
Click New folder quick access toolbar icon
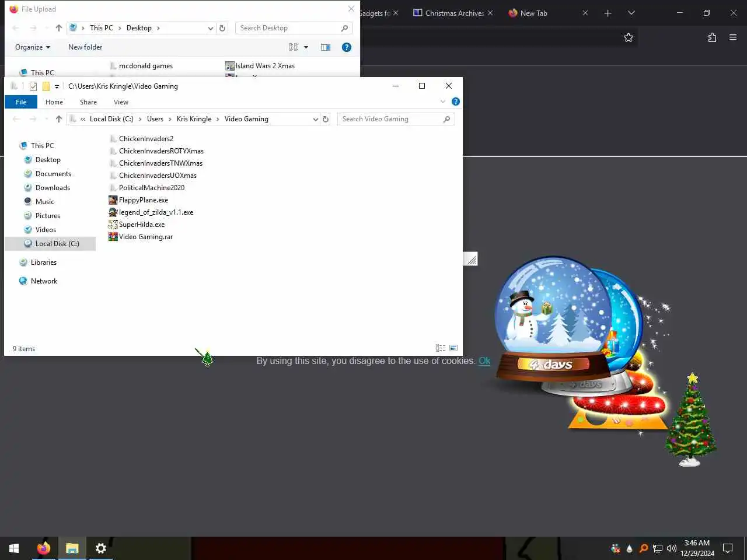click(x=46, y=86)
